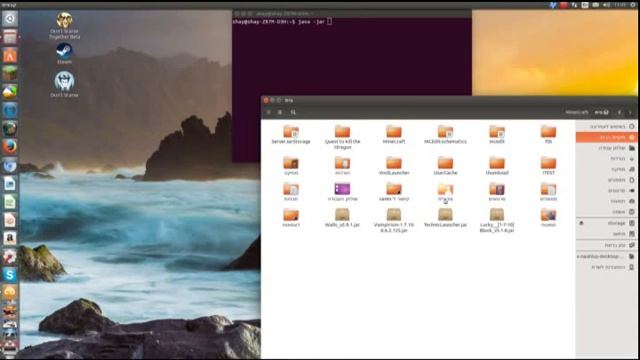Image resolution: width=640 pixels, height=360 pixels.
Task: Open the view options dropdown in file manager
Action: 269,112
